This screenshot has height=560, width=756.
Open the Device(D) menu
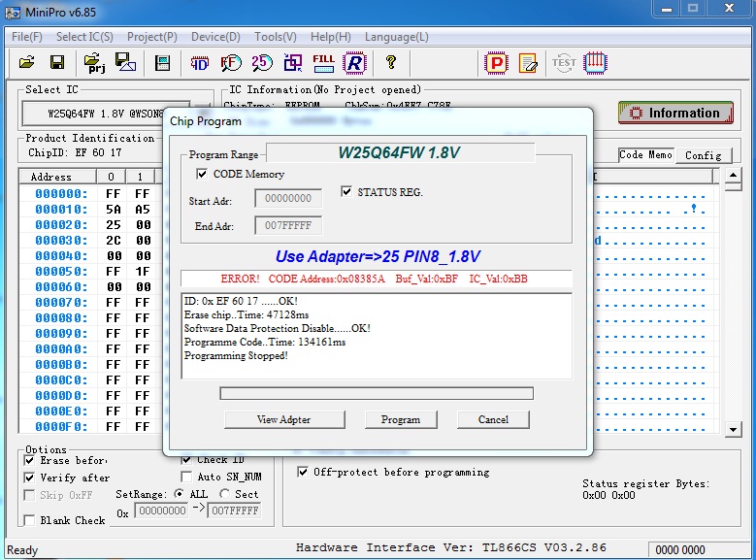click(x=215, y=37)
